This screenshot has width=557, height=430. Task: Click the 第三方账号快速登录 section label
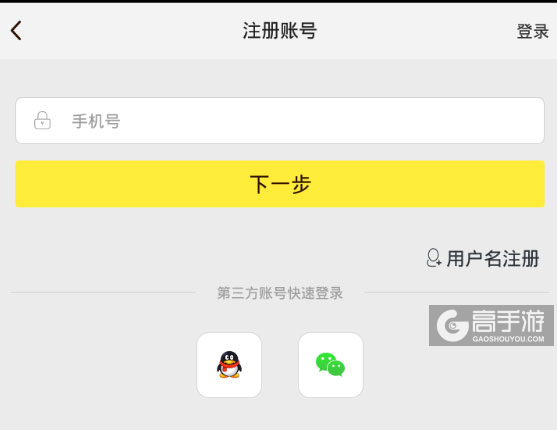pyautogui.click(x=280, y=293)
